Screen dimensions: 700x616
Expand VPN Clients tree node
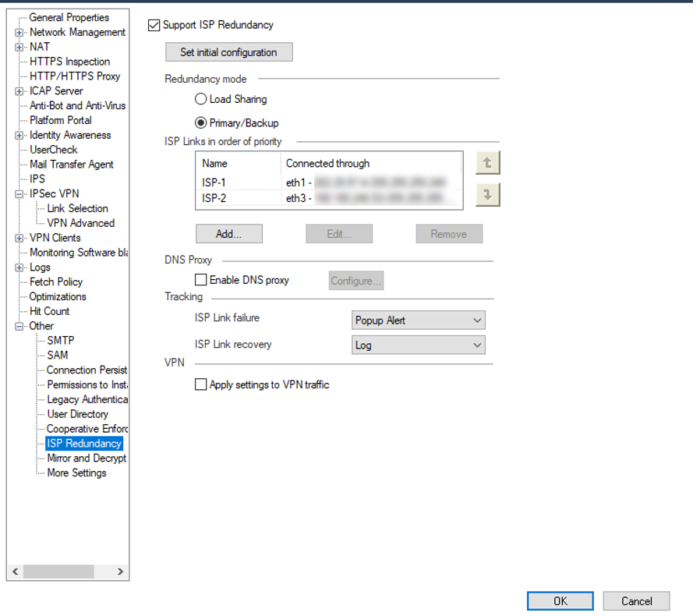tap(19, 238)
